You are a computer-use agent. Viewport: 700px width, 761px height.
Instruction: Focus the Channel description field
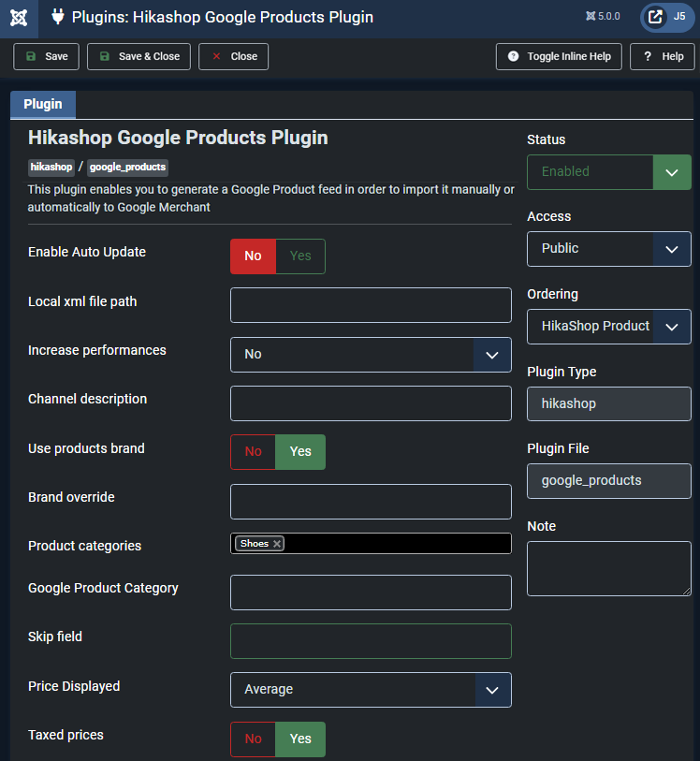point(372,403)
